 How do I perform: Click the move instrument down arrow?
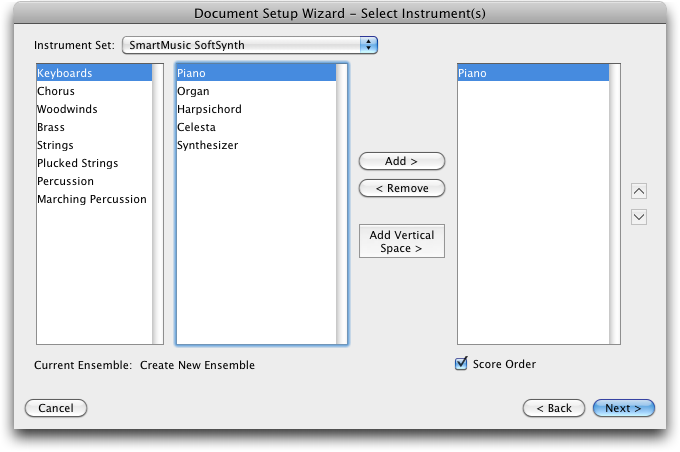coord(638,217)
